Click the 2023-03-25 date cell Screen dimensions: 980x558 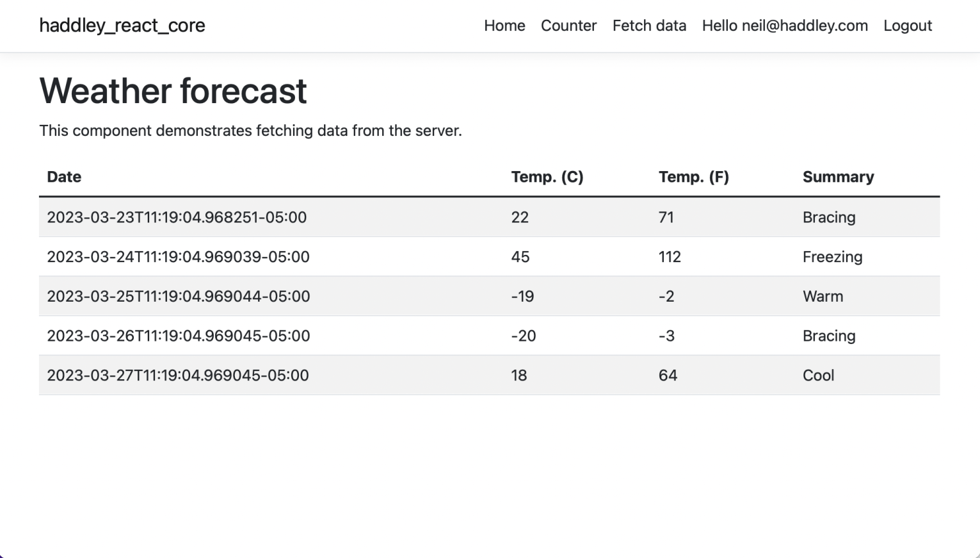click(x=179, y=297)
